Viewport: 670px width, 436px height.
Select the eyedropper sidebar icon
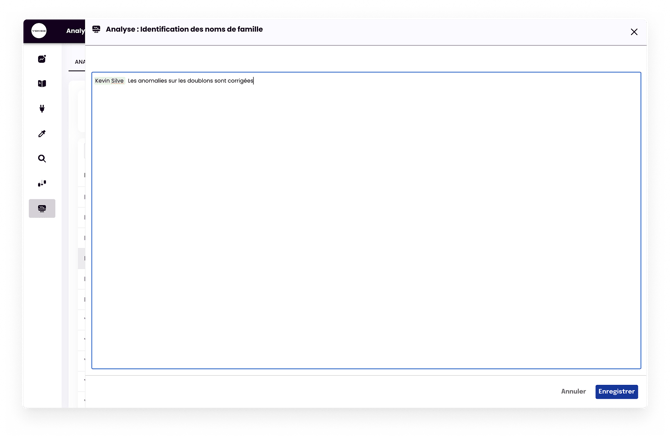click(x=42, y=134)
